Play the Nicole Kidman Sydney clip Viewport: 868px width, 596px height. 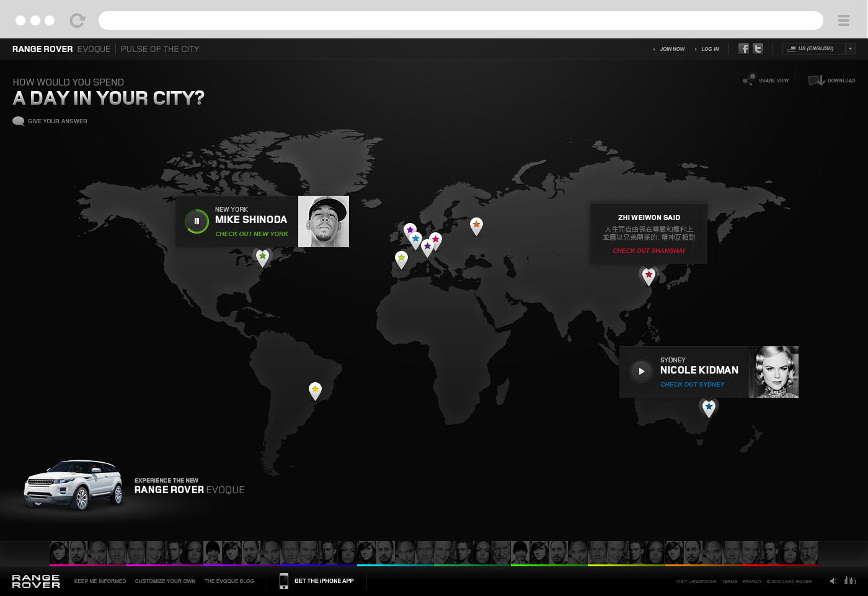click(641, 371)
